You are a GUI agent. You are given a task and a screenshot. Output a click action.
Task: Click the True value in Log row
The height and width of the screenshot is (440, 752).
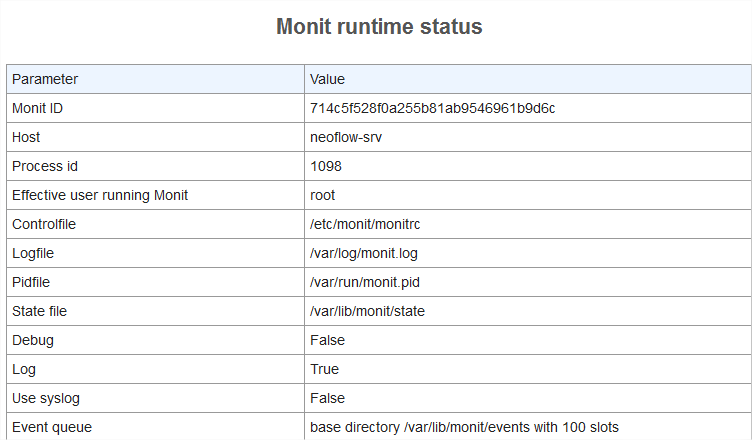[325, 369]
